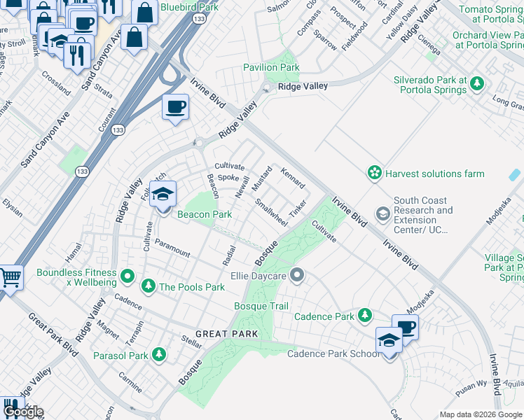Click the Cienega street label
The image size is (524, 420).
click(429, 44)
